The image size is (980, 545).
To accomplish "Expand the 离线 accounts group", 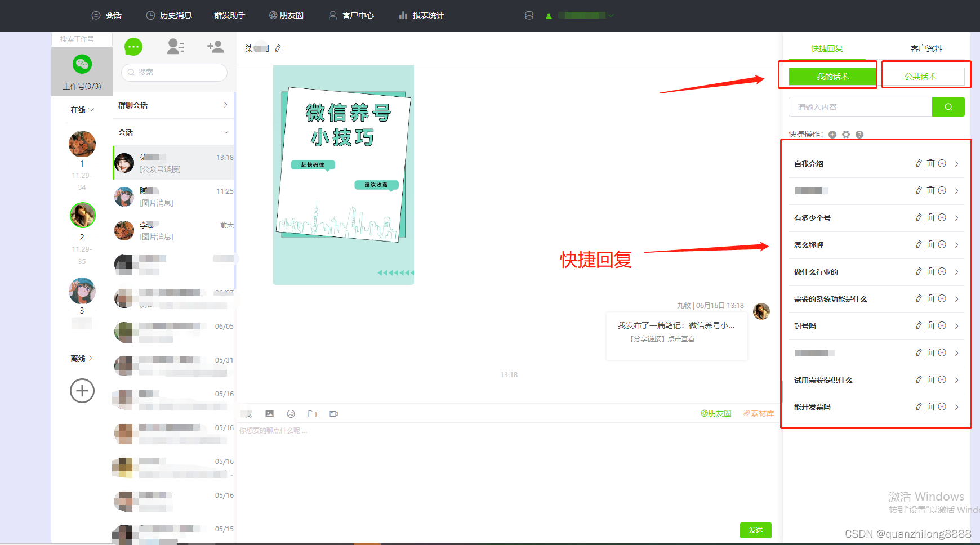I will click(x=82, y=359).
